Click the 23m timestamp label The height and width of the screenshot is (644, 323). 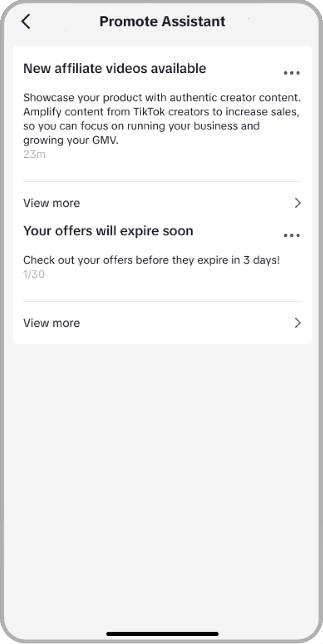coord(34,154)
